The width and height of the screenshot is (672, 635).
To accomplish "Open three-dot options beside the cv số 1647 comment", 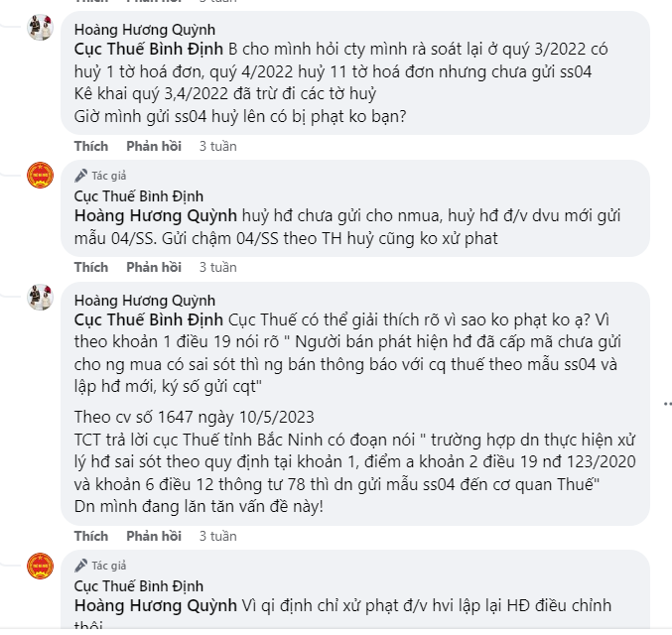I will [664, 403].
